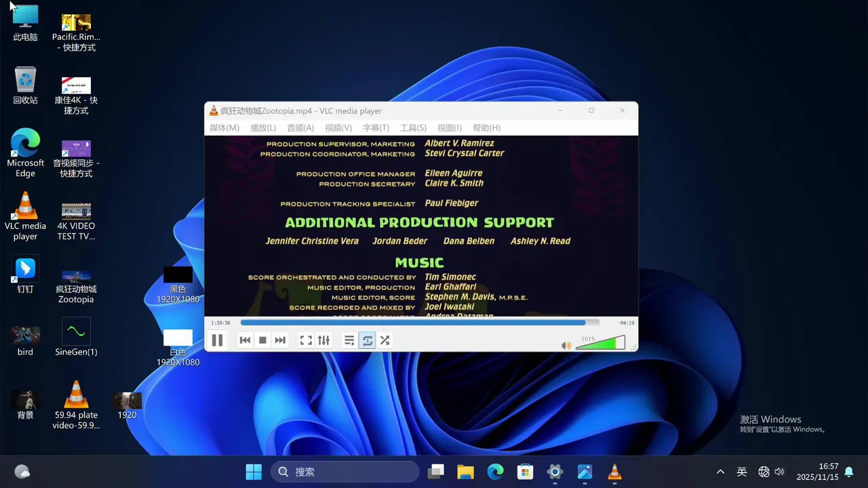This screenshot has height=488, width=868.
Task: Select the VLC media player desktop shortcut
Action: (25, 216)
